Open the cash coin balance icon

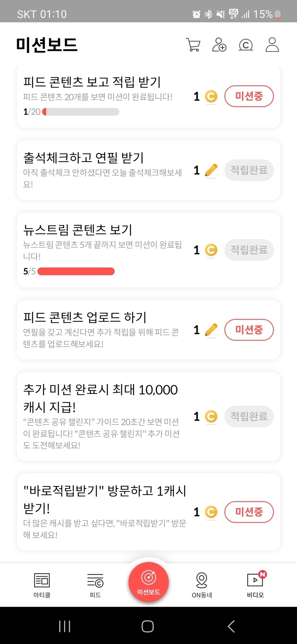pos(246,45)
